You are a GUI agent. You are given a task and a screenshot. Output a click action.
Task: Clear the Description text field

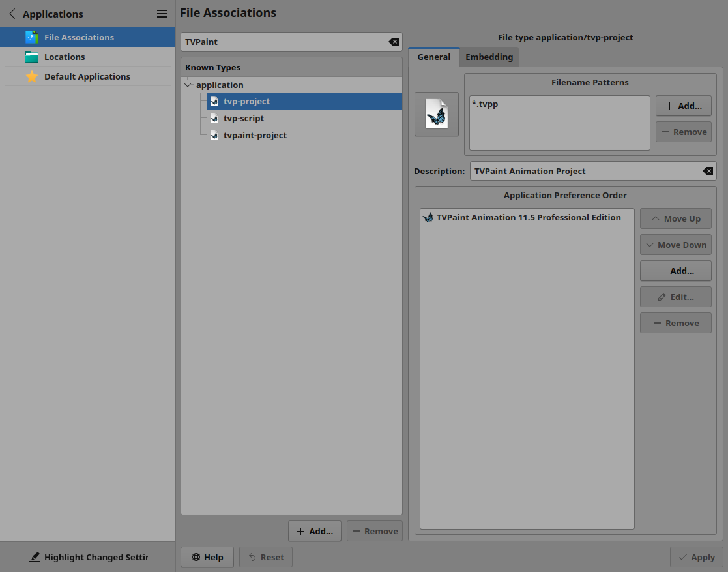(708, 171)
